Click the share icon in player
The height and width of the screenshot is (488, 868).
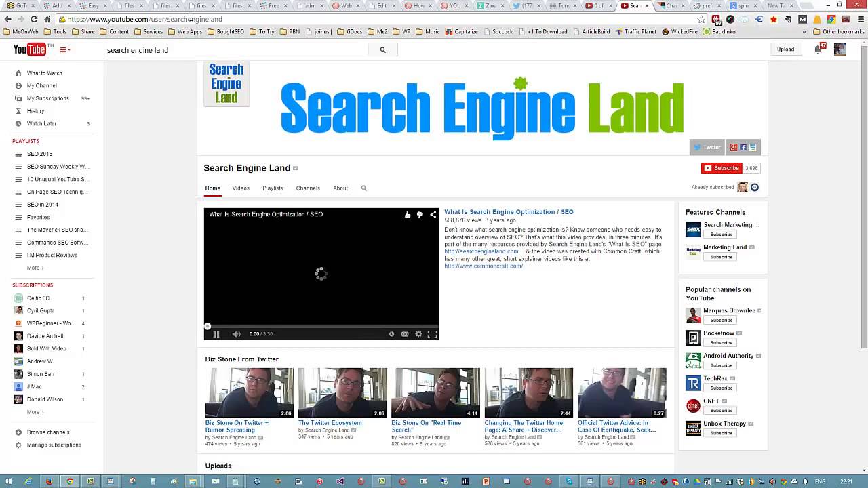(433, 215)
